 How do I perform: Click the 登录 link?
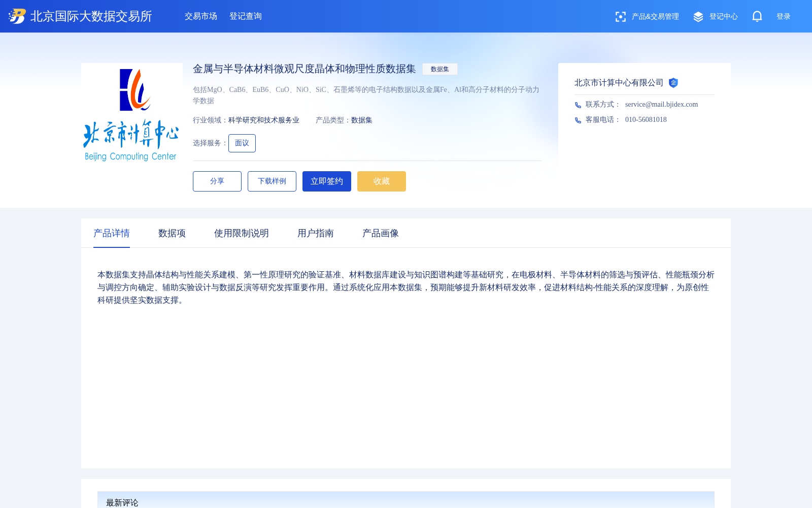(x=784, y=17)
